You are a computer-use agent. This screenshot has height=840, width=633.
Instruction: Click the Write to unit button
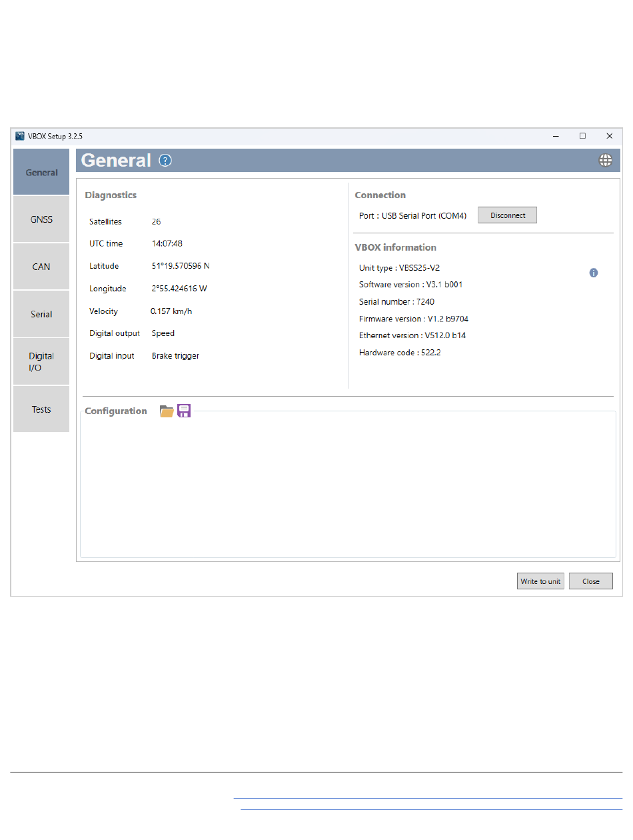point(540,581)
